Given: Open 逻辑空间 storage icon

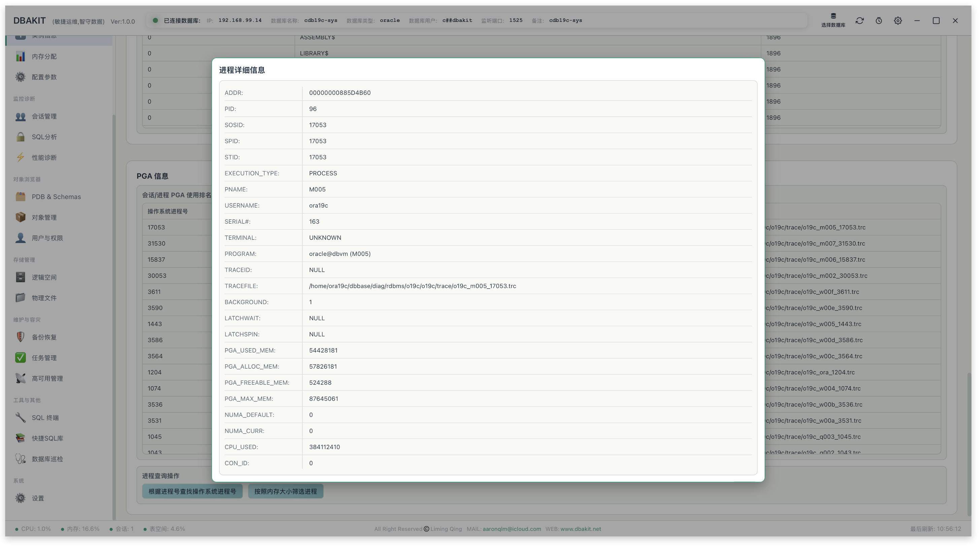Looking at the screenshot, I should [21, 277].
